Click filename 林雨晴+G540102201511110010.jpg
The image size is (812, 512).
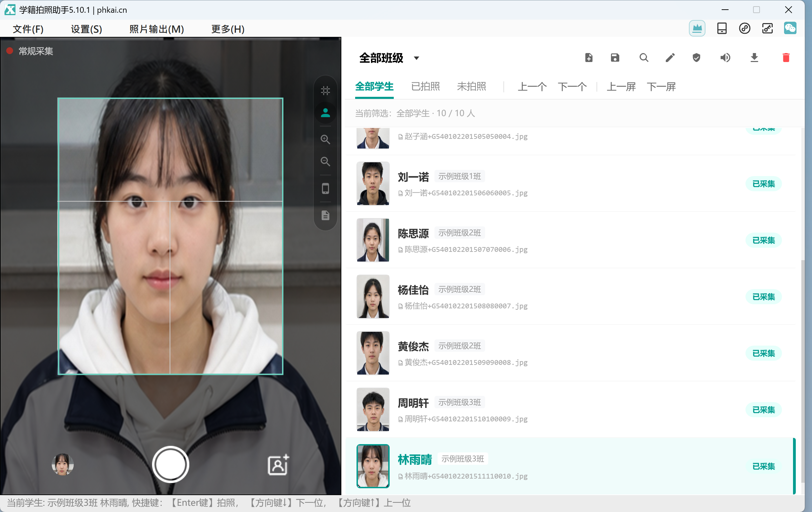(x=466, y=476)
